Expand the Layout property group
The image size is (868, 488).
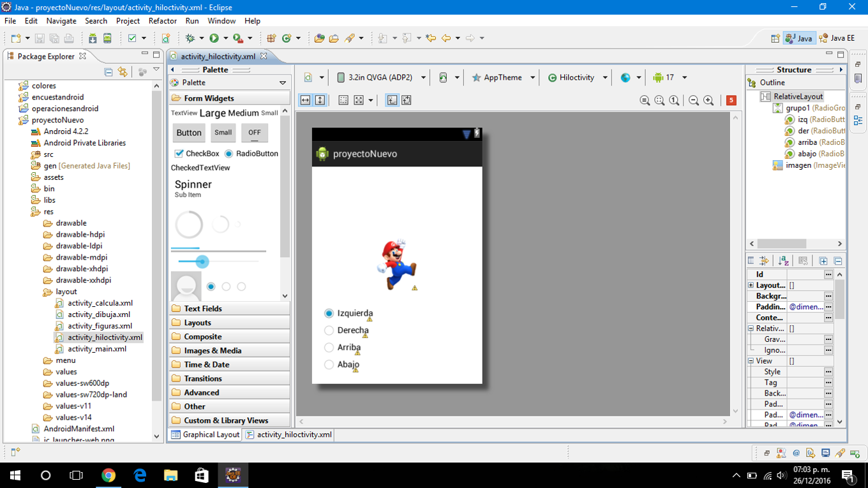coord(751,285)
